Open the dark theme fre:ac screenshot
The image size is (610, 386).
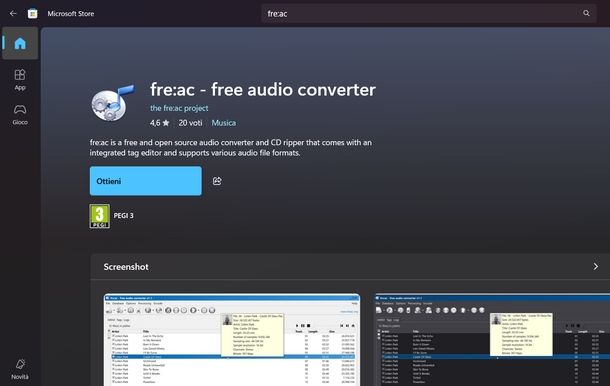491,340
